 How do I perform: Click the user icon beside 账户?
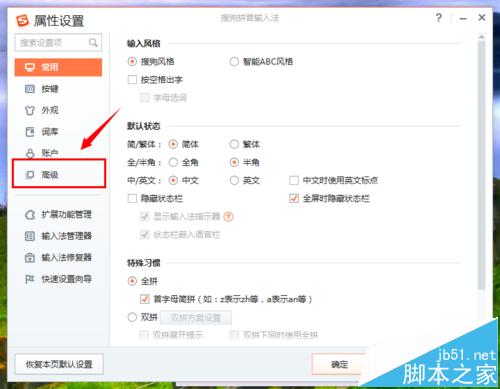(30, 153)
